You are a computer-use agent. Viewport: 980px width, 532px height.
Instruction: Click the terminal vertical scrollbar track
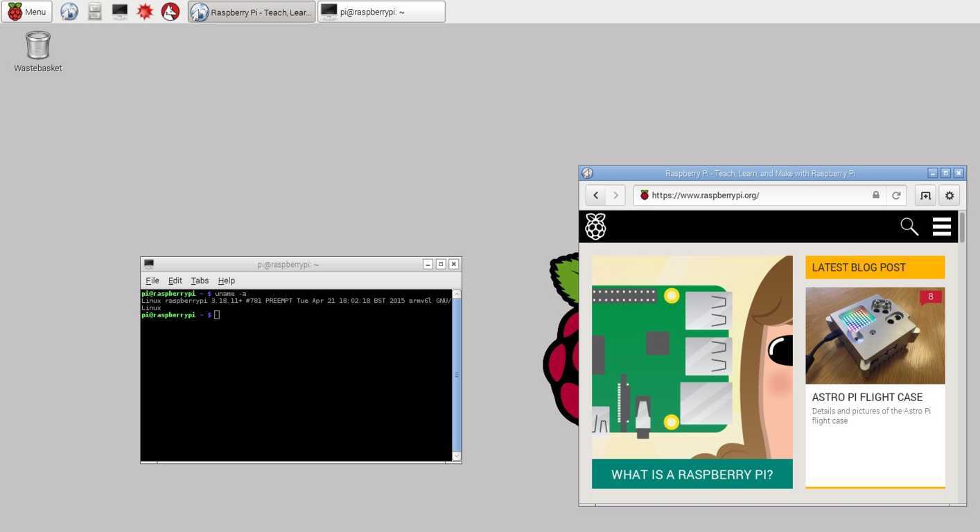pos(456,375)
